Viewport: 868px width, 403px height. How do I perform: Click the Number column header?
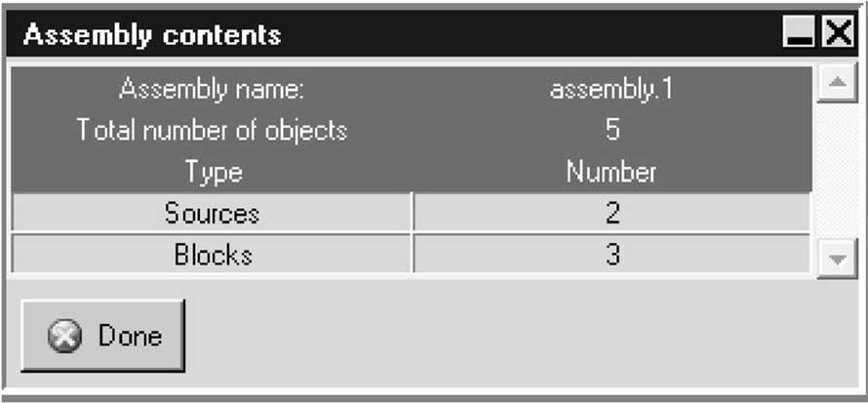612,173
